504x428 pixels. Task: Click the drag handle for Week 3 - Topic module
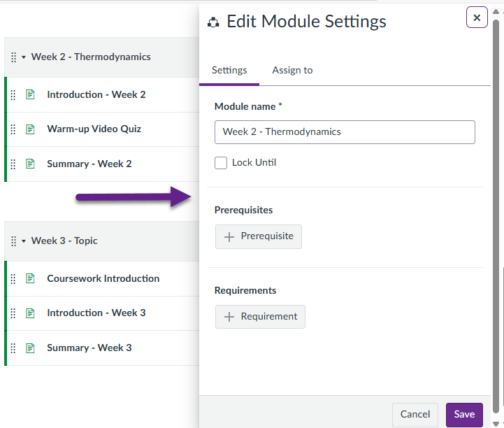pyautogui.click(x=13, y=241)
